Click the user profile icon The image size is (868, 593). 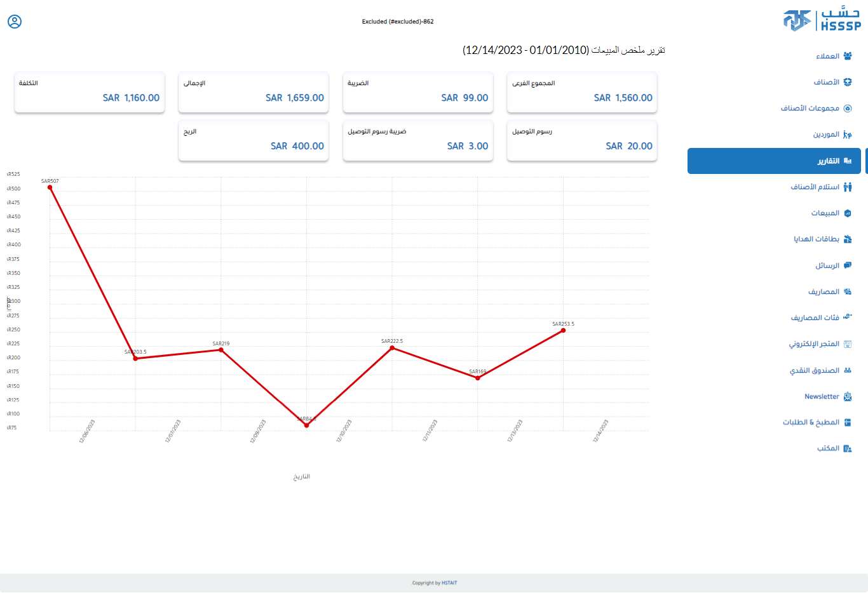tap(15, 22)
